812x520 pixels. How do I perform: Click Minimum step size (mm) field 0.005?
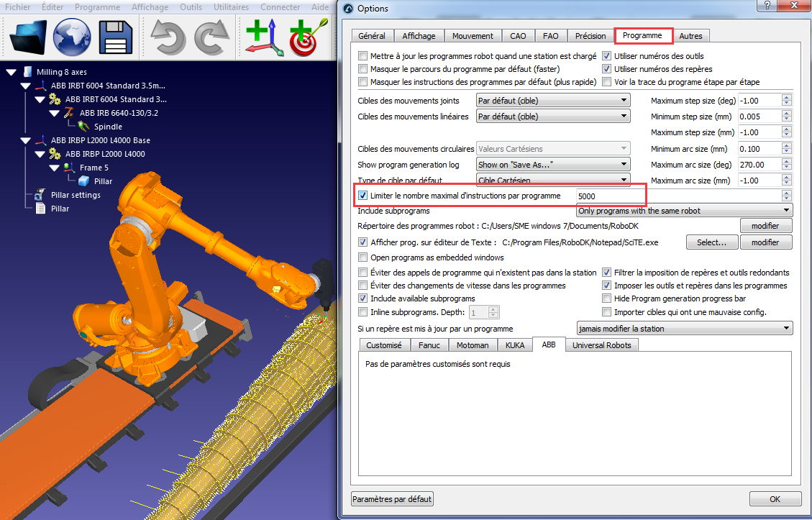click(759, 117)
